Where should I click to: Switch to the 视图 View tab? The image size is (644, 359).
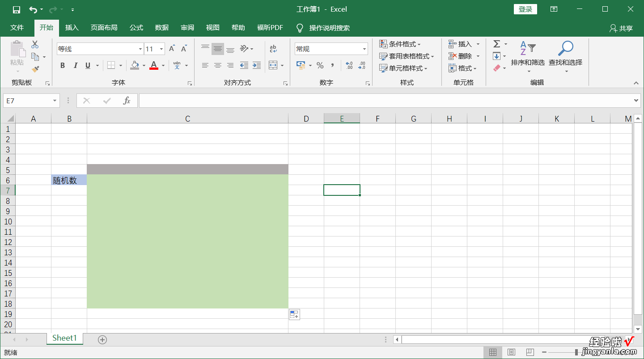[213, 28]
